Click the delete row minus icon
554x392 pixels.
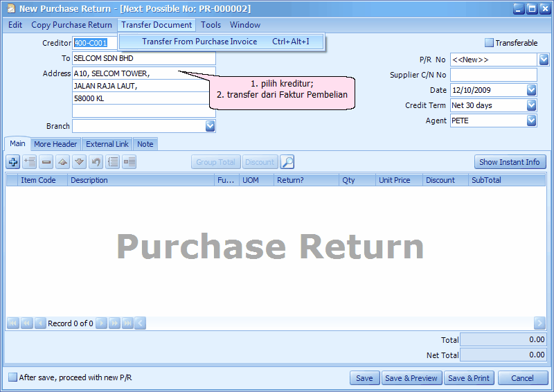(x=46, y=162)
